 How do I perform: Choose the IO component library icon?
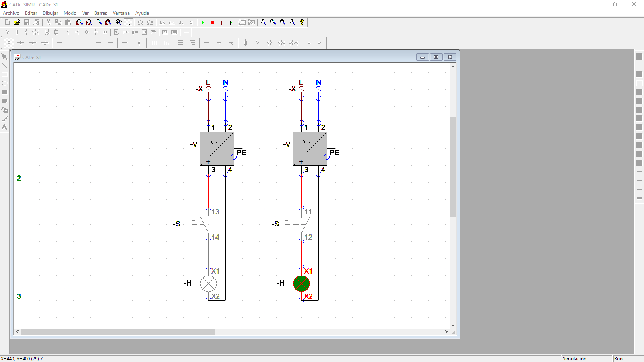144,32
